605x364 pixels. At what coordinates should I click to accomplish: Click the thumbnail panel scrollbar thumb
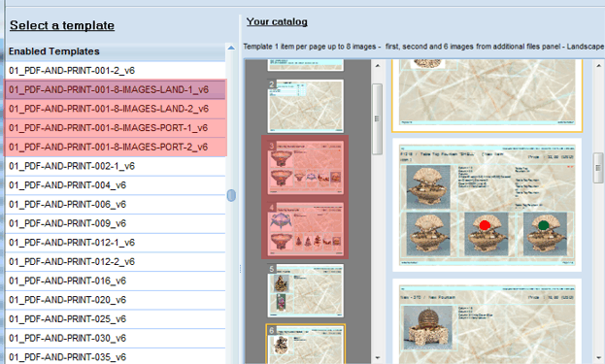[x=377, y=119]
